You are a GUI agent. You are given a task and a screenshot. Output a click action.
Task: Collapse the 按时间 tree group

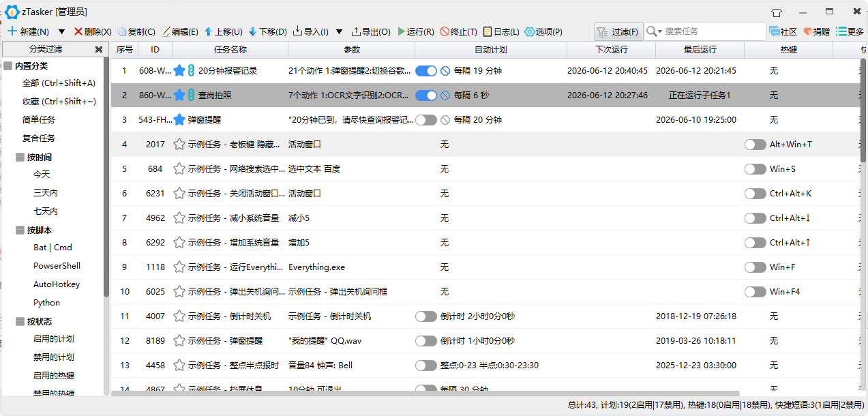pos(20,157)
